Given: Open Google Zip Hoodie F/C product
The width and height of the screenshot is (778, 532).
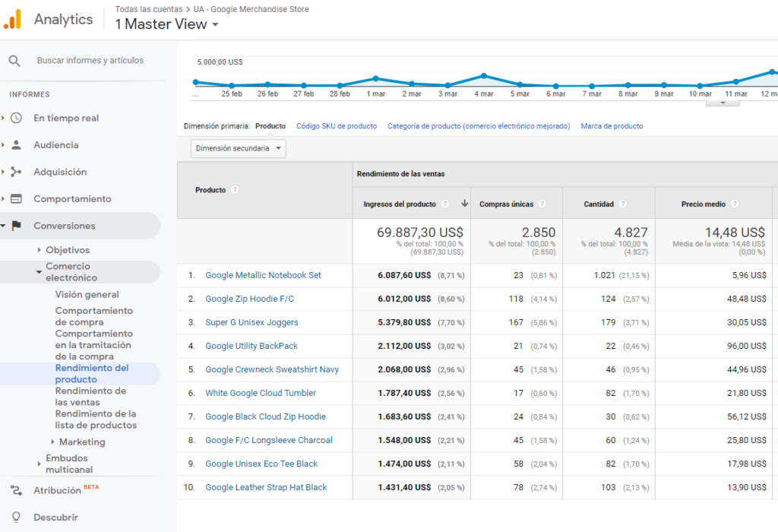Looking at the screenshot, I should pyautogui.click(x=249, y=299).
